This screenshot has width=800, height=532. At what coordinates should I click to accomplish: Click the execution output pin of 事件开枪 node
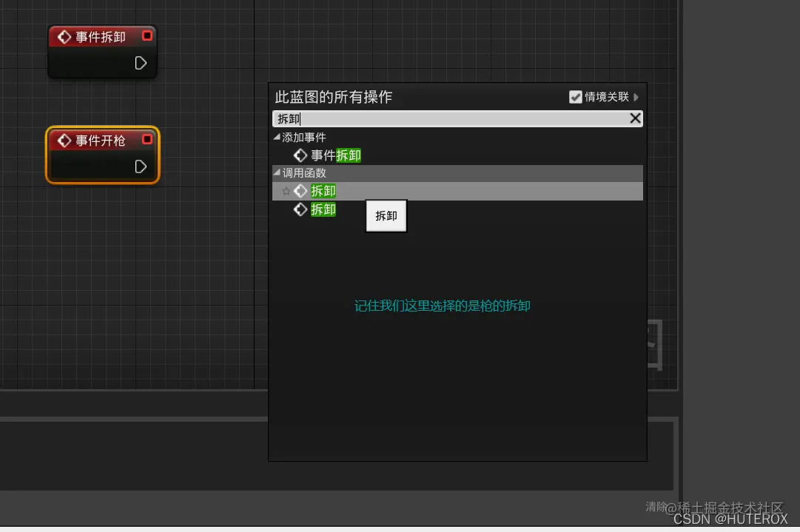141,166
